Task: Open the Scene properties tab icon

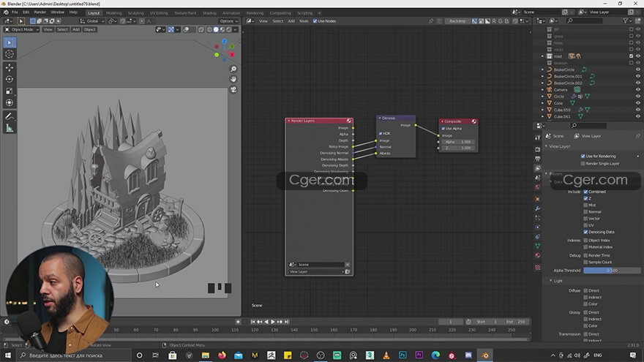Action: (x=538, y=178)
